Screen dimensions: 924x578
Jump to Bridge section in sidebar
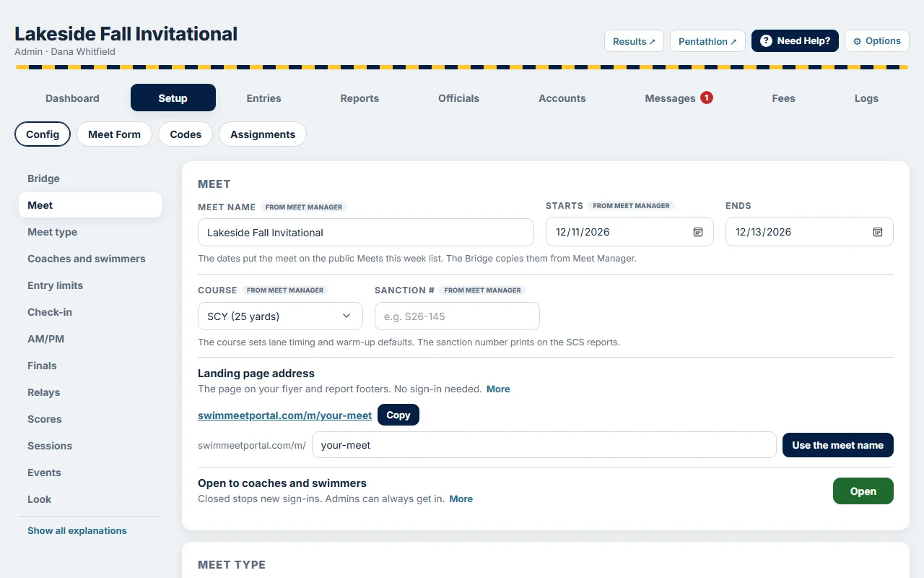90,178
